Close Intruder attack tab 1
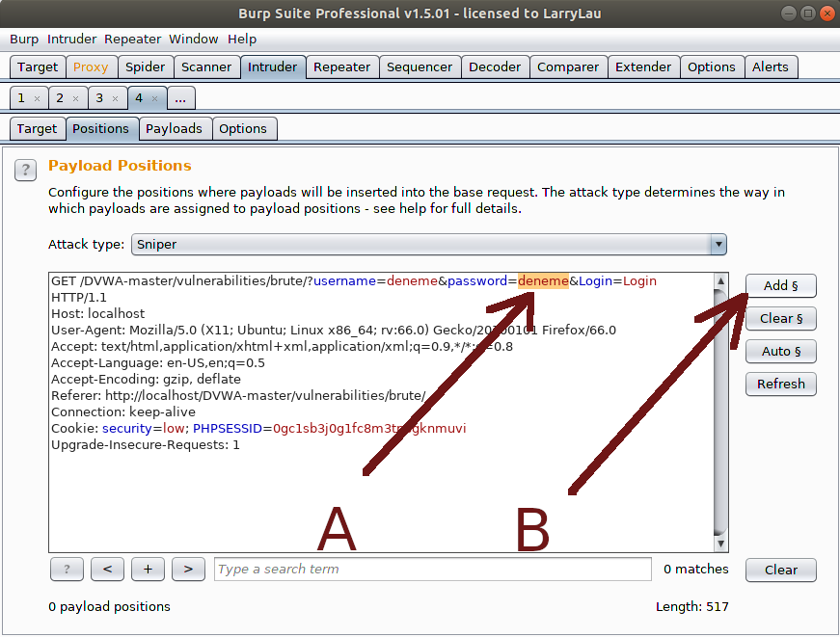The image size is (840, 637). coord(37,98)
